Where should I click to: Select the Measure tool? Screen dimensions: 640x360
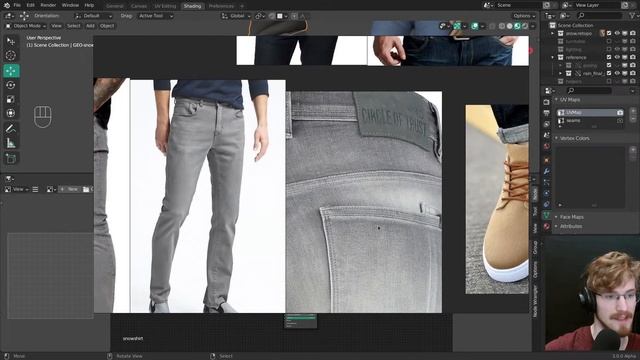11,143
